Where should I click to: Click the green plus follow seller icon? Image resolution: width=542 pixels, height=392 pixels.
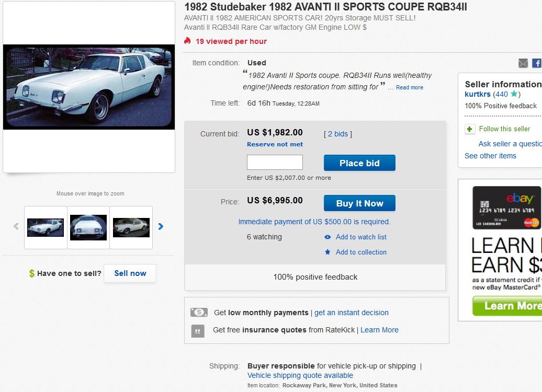point(470,129)
